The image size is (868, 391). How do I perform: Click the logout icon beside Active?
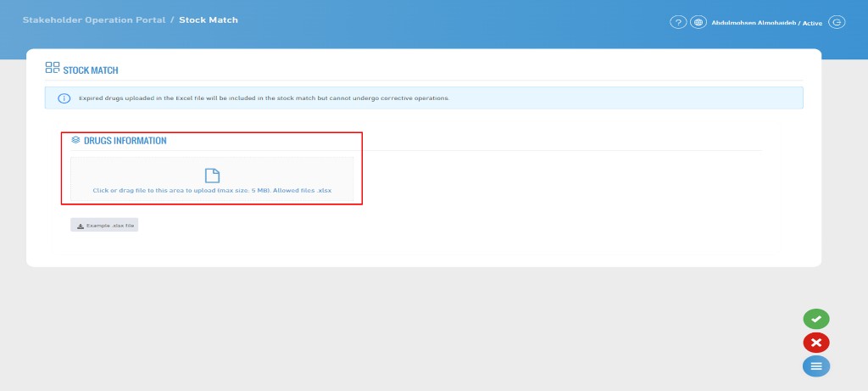[837, 23]
